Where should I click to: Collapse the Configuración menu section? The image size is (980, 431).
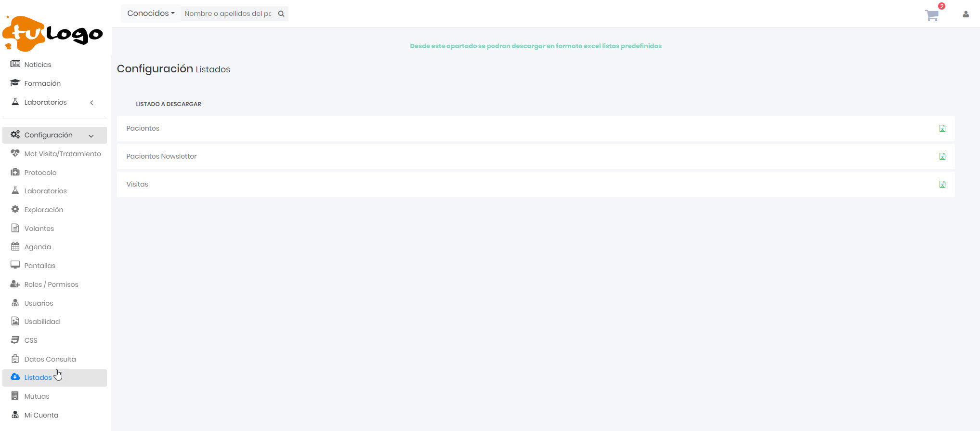(91, 135)
